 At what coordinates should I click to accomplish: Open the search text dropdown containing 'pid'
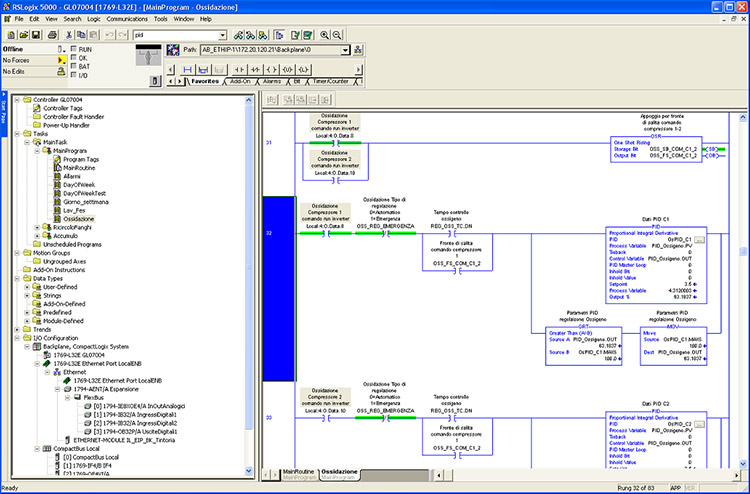coord(222,35)
